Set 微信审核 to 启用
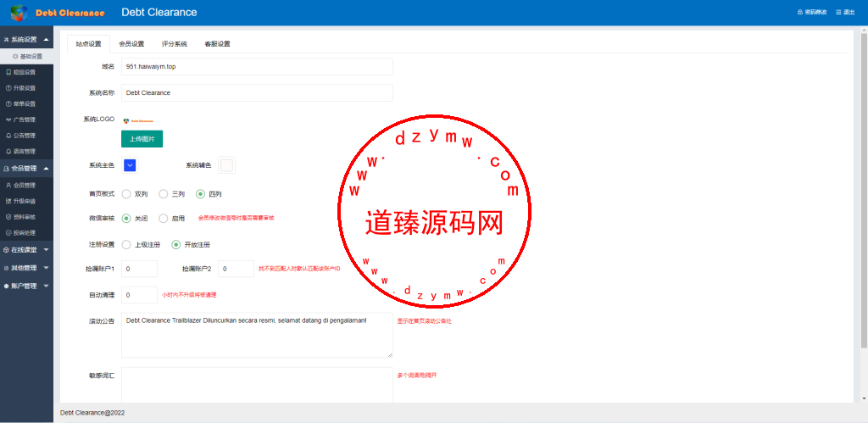This screenshot has height=423, width=868. point(164,218)
